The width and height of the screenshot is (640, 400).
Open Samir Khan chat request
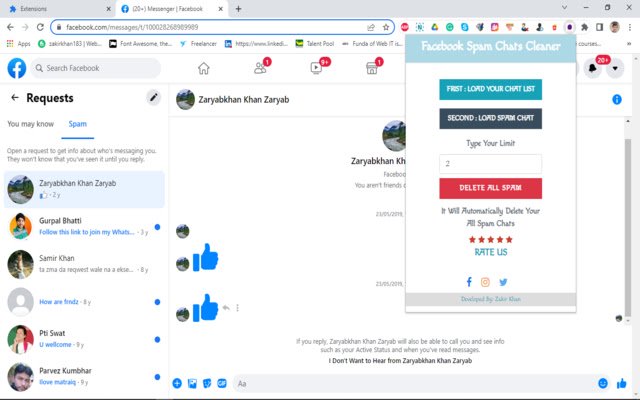coord(84,264)
